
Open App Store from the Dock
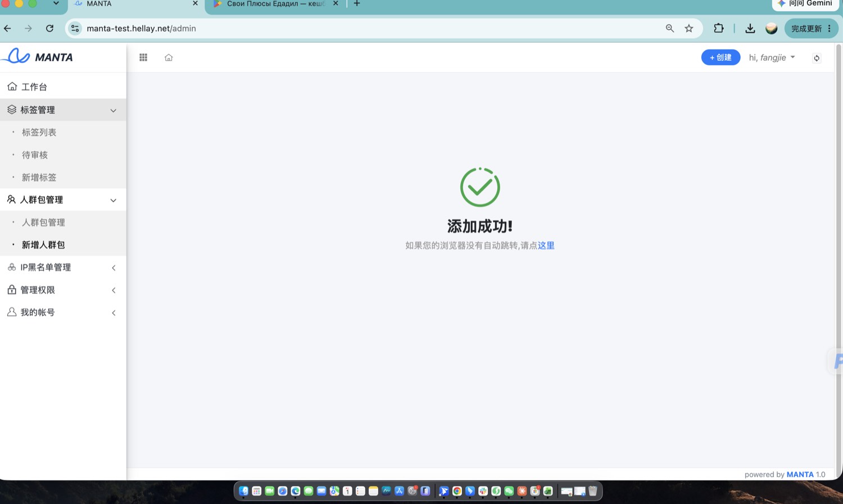(399, 491)
